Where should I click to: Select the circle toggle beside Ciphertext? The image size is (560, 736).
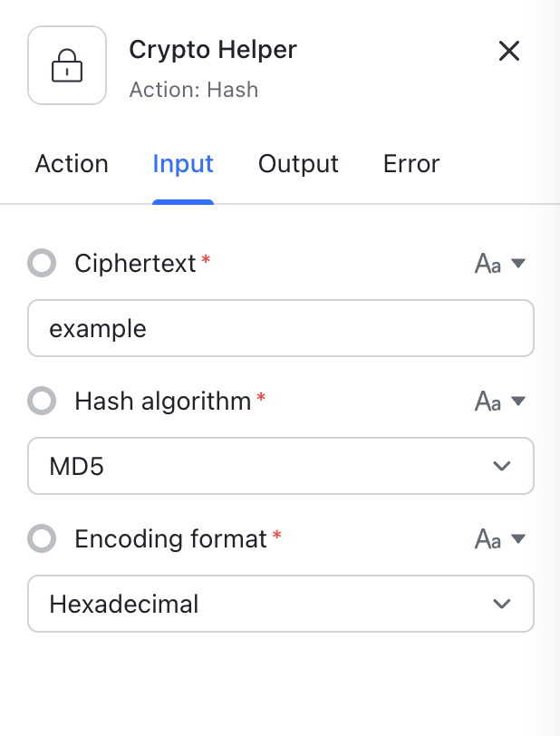click(42, 263)
